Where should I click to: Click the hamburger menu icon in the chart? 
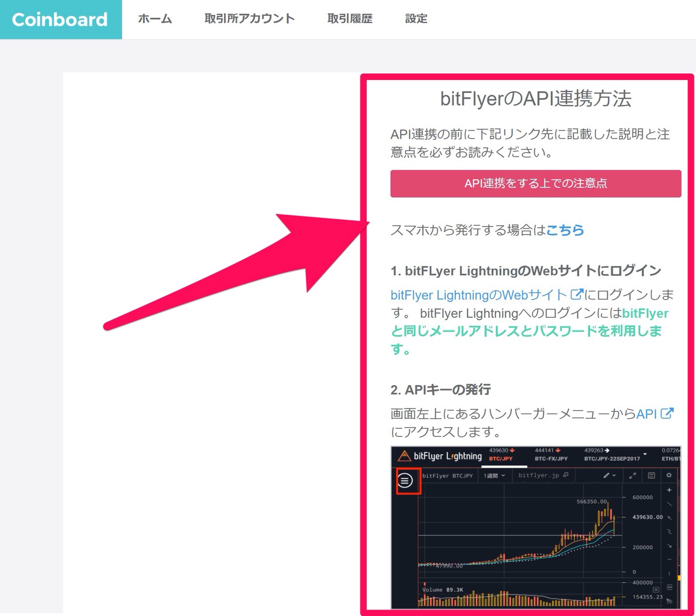pyautogui.click(x=405, y=481)
